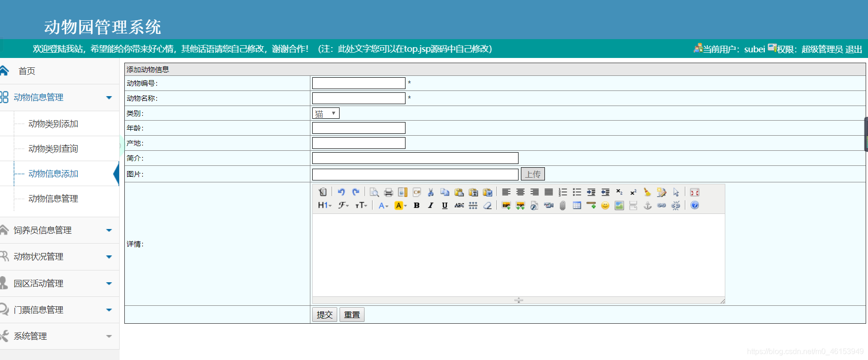Insert emoticon smiley
Screen dimensions: 868x360
click(x=605, y=205)
